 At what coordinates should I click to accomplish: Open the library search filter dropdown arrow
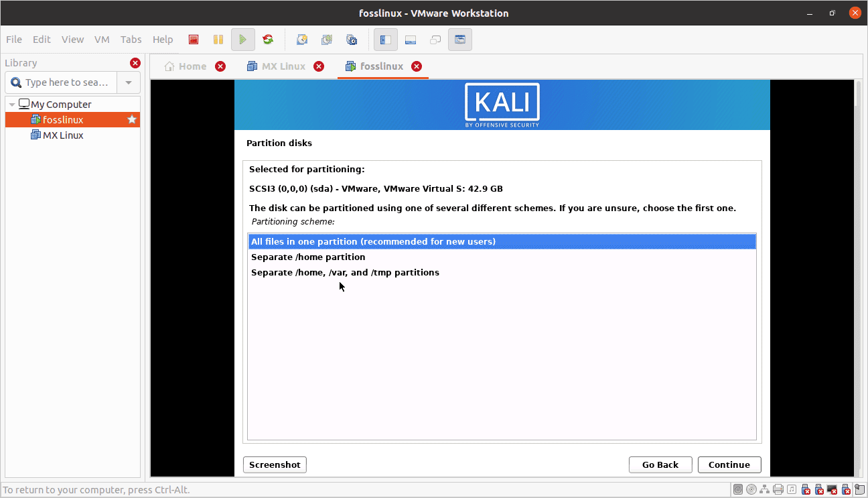(129, 82)
